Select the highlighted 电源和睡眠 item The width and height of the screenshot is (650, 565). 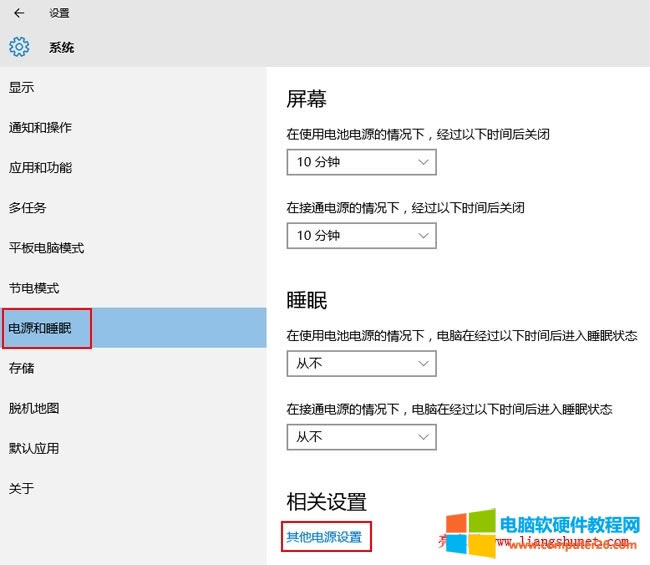(x=40, y=328)
